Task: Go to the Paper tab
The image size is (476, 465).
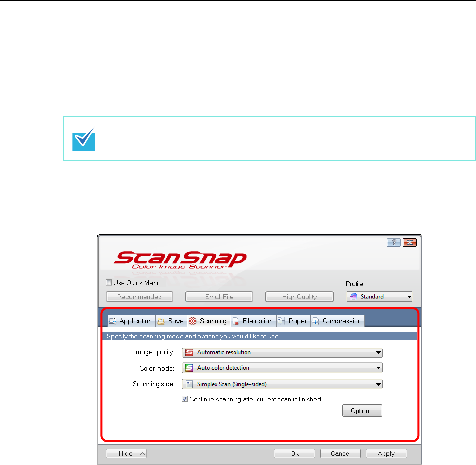Action: point(293,321)
